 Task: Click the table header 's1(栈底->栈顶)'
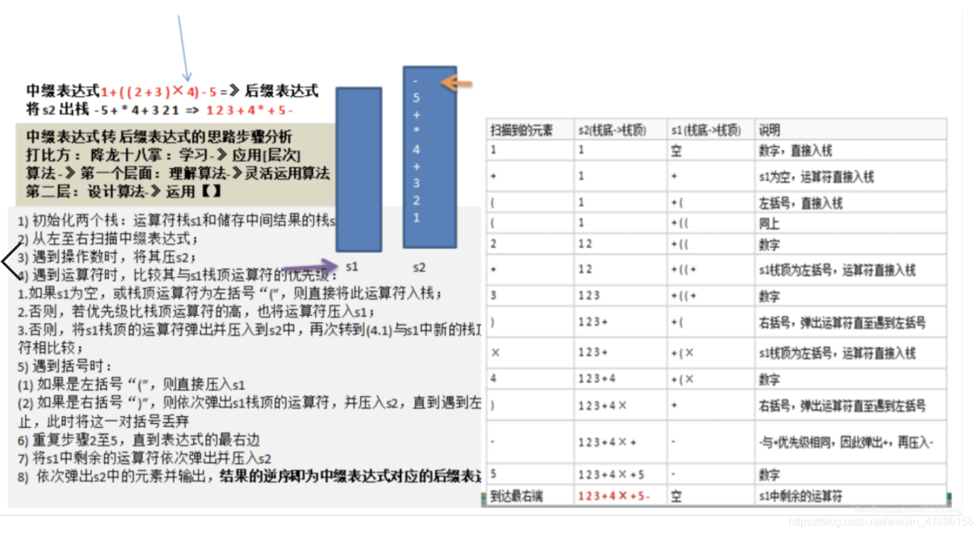pos(706,129)
